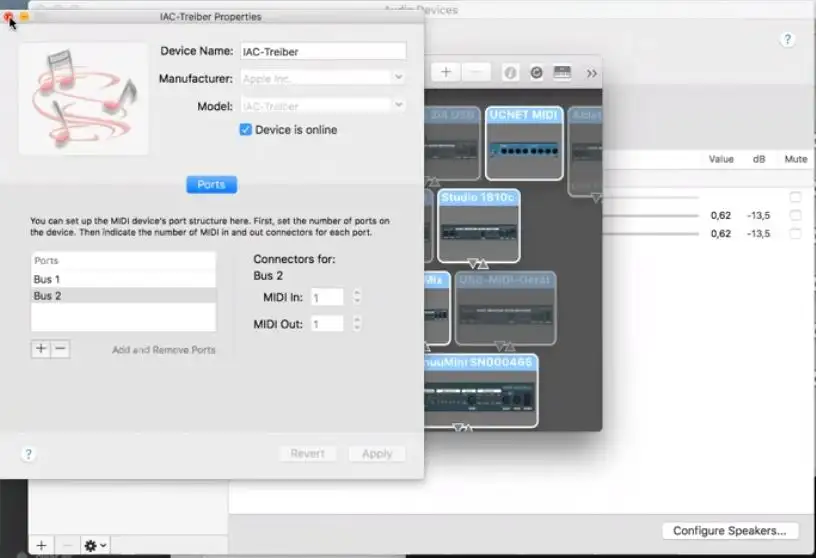Select Bus 2 in the Ports list
The image size is (816, 558).
[123, 296]
